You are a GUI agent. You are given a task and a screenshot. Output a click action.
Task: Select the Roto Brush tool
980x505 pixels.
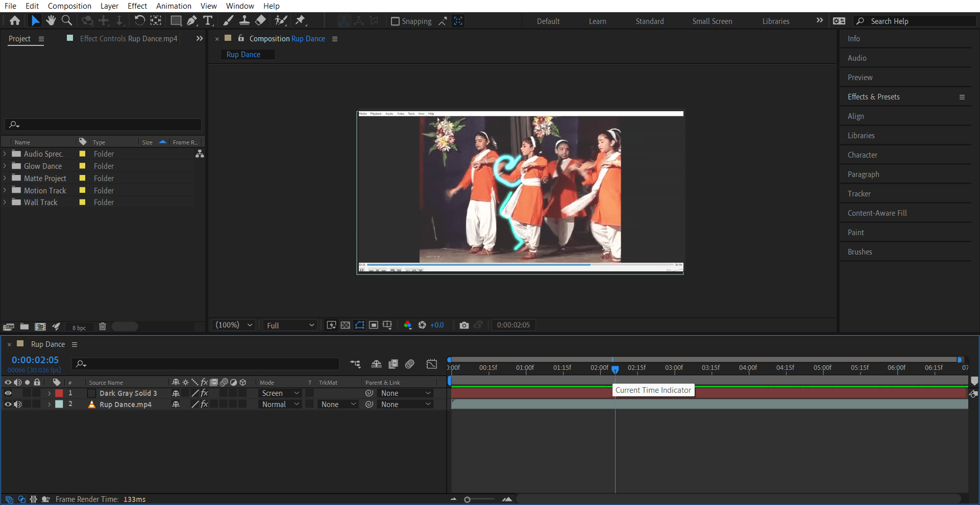(x=281, y=21)
